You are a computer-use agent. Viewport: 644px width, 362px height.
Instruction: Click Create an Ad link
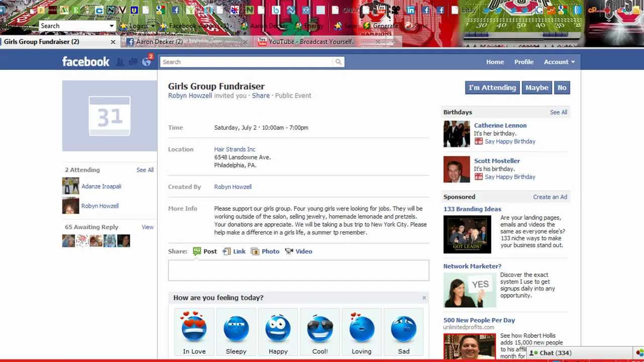pyautogui.click(x=550, y=197)
